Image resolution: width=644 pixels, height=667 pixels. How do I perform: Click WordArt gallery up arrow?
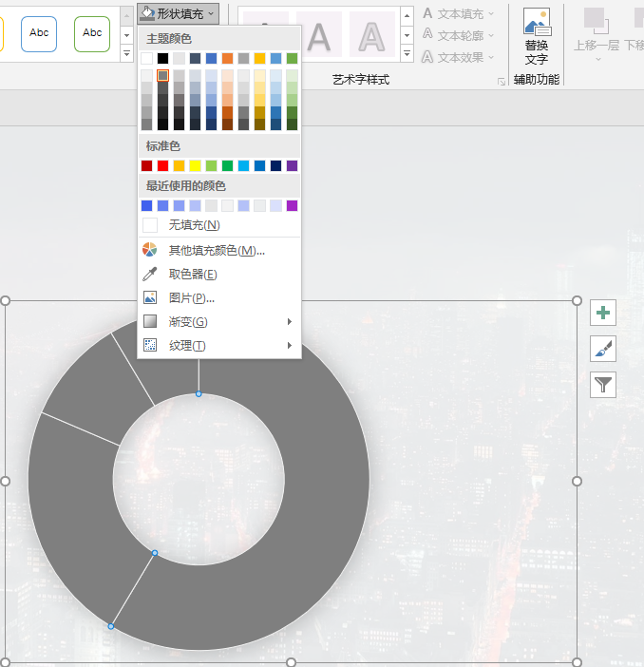pos(407,16)
